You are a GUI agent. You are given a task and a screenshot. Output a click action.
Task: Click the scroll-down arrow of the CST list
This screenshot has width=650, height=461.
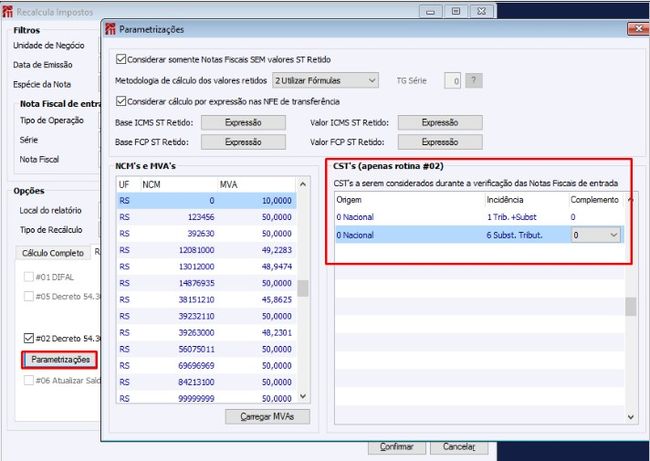[631, 417]
